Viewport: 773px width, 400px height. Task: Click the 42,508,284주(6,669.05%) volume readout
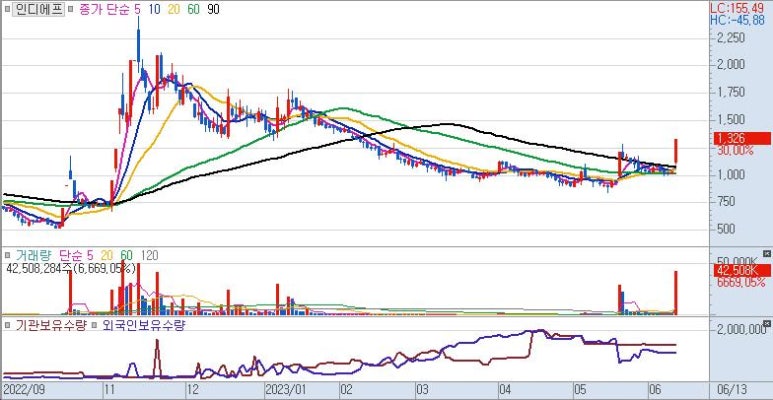(72, 268)
